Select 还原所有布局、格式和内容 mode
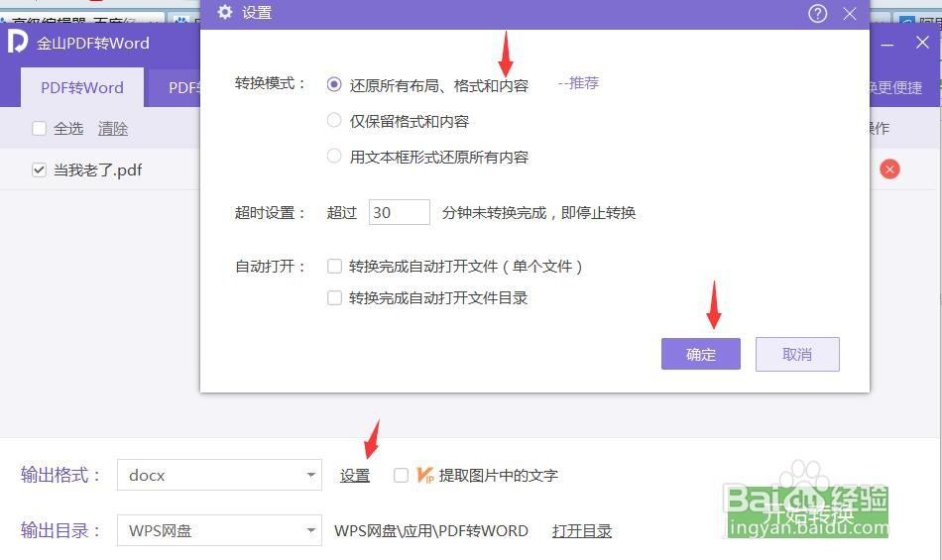Screen dimensions: 942x560 click(334, 84)
